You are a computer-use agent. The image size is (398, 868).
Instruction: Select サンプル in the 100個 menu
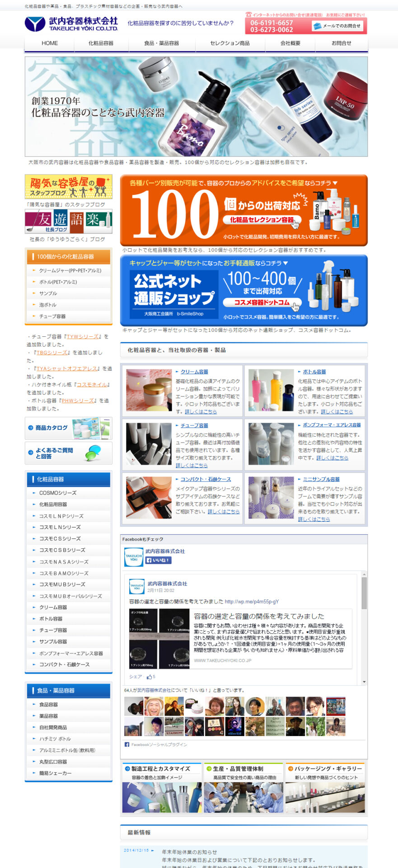(69, 293)
